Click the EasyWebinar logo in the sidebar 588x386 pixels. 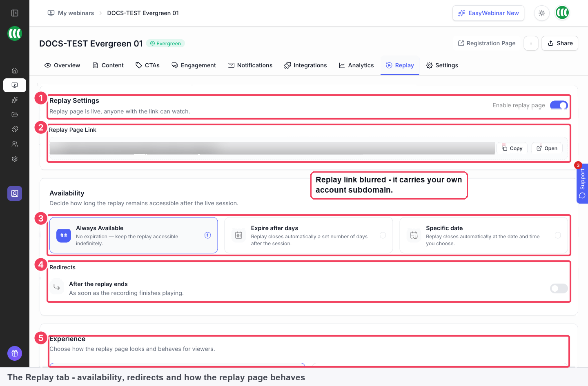pyautogui.click(x=15, y=33)
